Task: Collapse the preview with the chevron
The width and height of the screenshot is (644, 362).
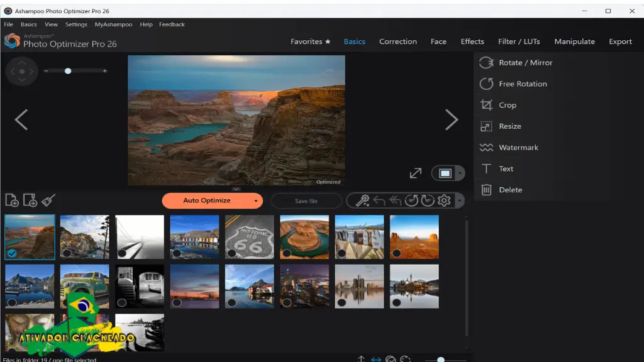Action: pos(236,189)
